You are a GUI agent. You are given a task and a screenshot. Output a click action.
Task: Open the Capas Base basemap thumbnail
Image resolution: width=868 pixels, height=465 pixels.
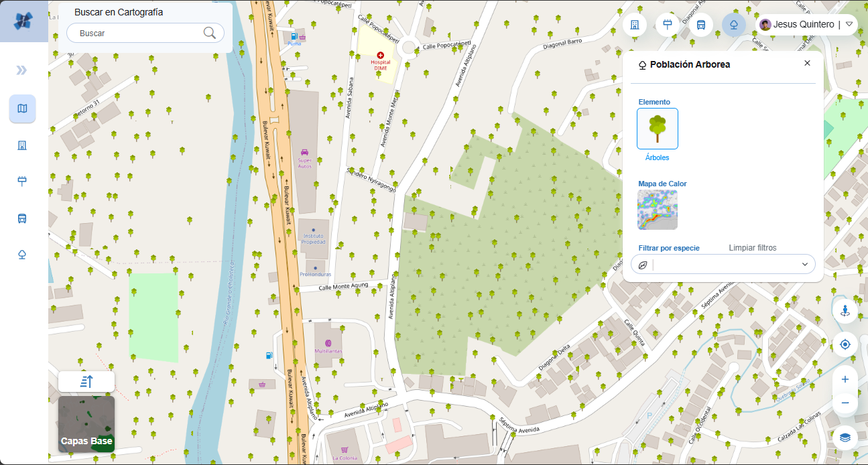click(x=86, y=423)
